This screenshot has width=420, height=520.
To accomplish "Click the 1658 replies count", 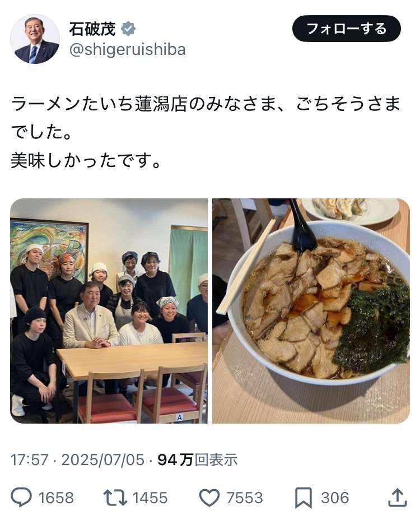I will pyautogui.click(x=56, y=498).
